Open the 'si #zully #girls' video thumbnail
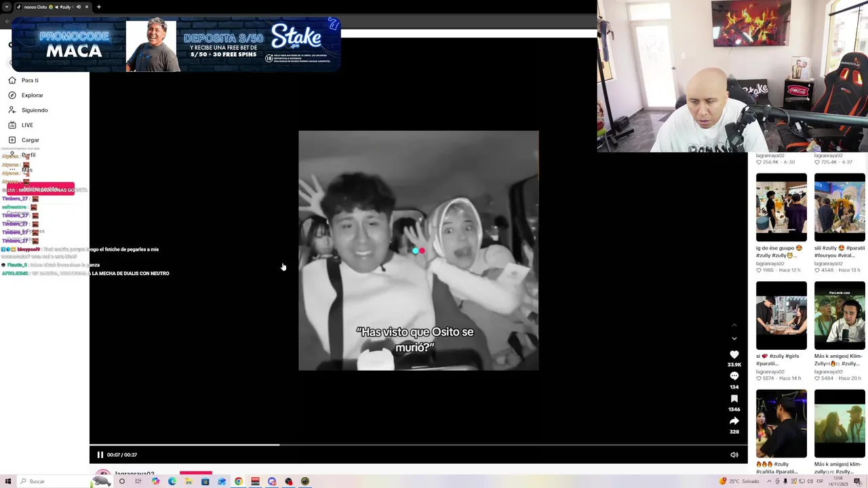 pos(781,315)
